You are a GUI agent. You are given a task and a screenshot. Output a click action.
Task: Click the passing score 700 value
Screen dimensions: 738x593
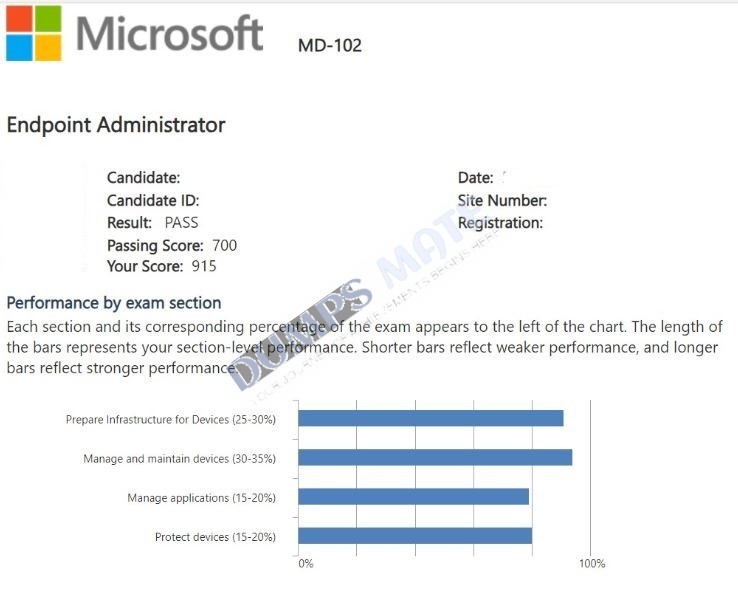coord(225,245)
